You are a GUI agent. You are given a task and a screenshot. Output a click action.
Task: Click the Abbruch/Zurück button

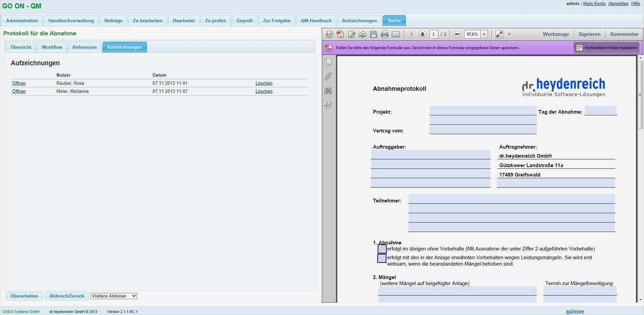pos(67,296)
